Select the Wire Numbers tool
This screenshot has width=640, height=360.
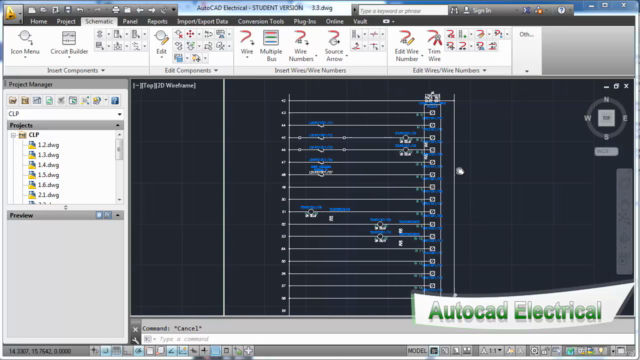click(301, 46)
